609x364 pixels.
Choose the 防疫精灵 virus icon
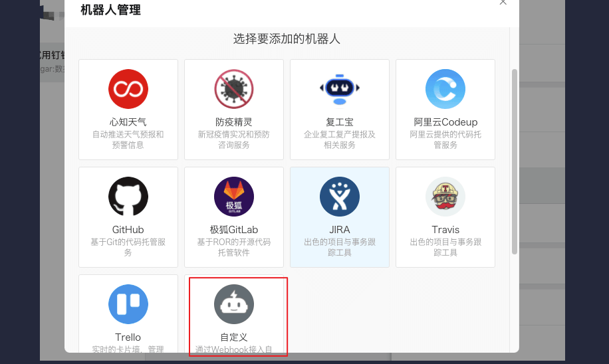coord(234,89)
